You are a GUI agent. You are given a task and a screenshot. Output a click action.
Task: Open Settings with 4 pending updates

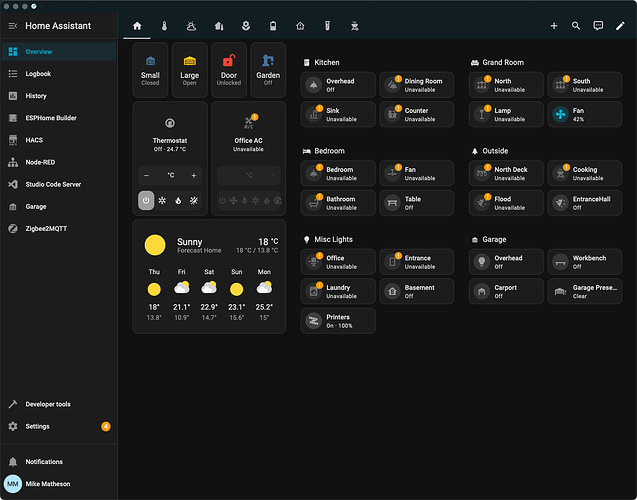tap(59, 426)
